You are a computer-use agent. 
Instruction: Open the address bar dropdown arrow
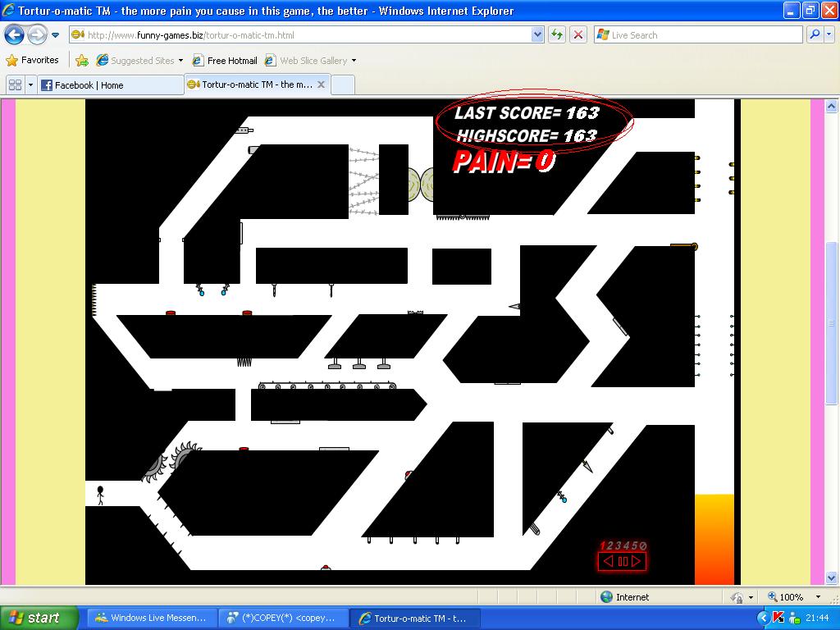(536, 34)
